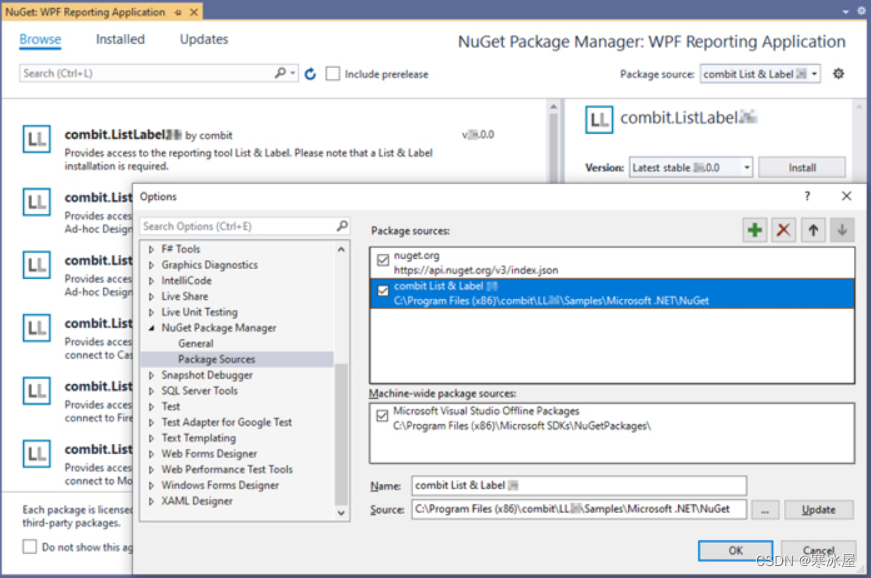
Task: Click the search icon in Options search box
Action: [x=342, y=226]
